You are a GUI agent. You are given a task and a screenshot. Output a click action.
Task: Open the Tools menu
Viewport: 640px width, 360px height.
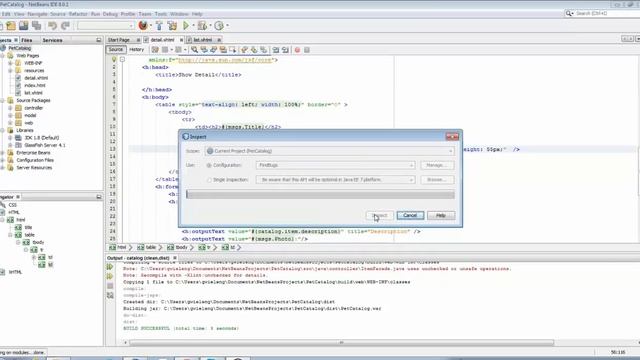click(161, 14)
